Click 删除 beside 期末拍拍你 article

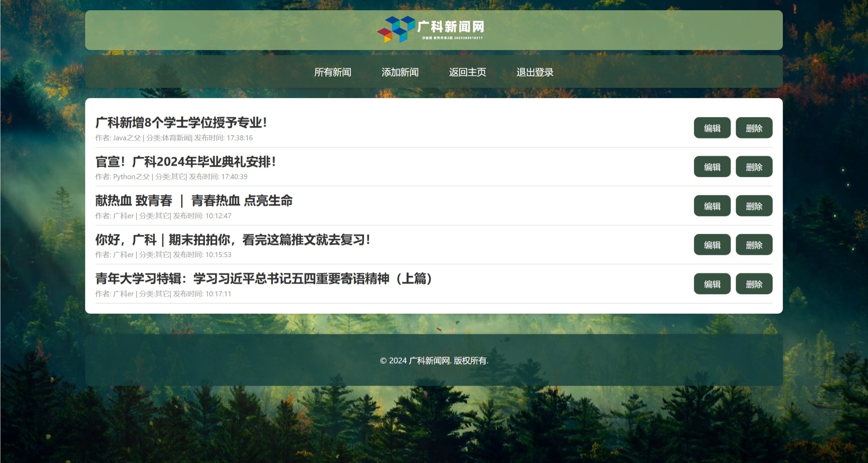754,245
